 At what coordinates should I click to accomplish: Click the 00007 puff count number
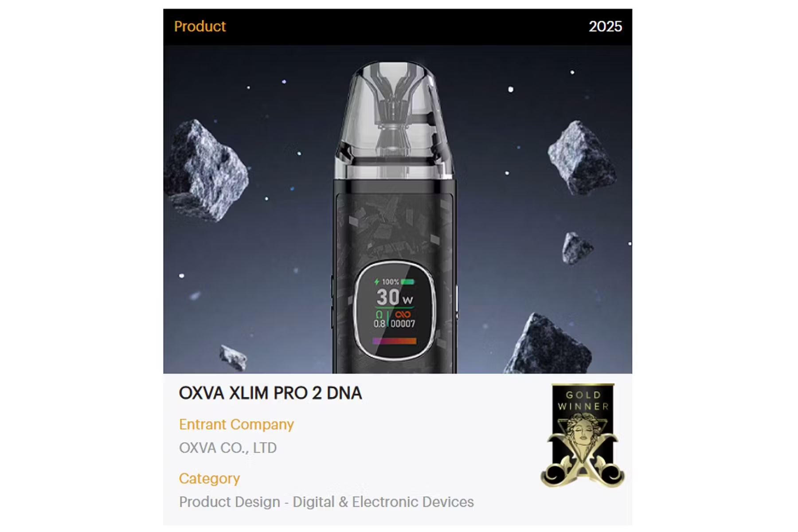(403, 324)
